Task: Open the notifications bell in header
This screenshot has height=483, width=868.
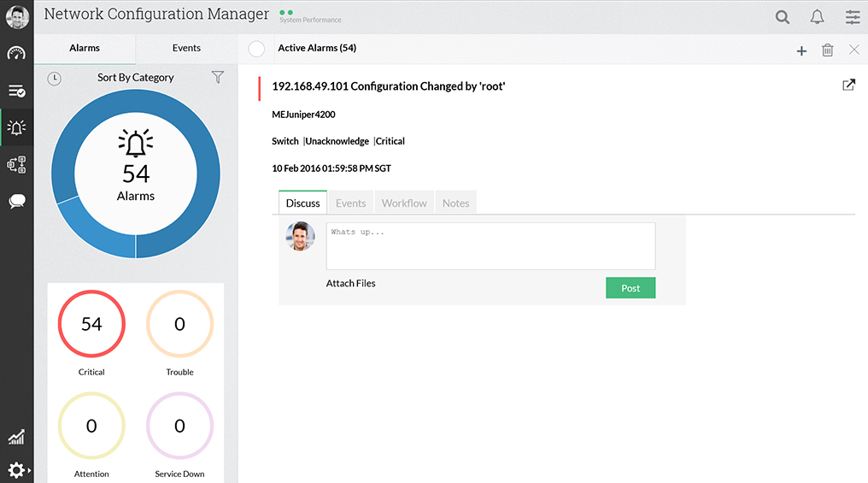Action: coord(817,17)
